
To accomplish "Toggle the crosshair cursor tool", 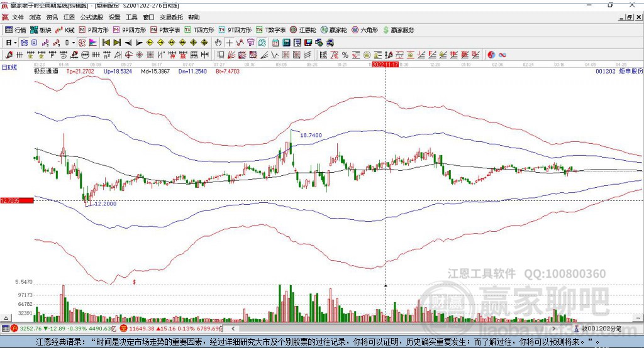I will [x=229, y=42].
